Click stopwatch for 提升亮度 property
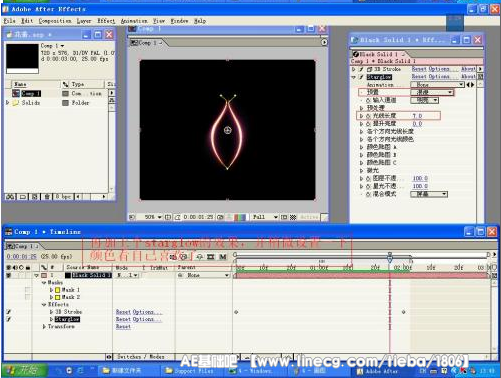 pos(369,124)
